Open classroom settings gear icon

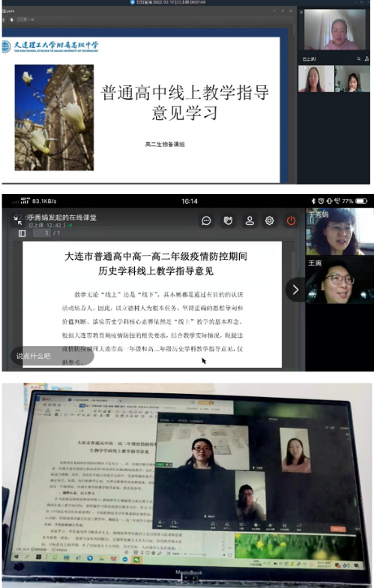(x=269, y=221)
